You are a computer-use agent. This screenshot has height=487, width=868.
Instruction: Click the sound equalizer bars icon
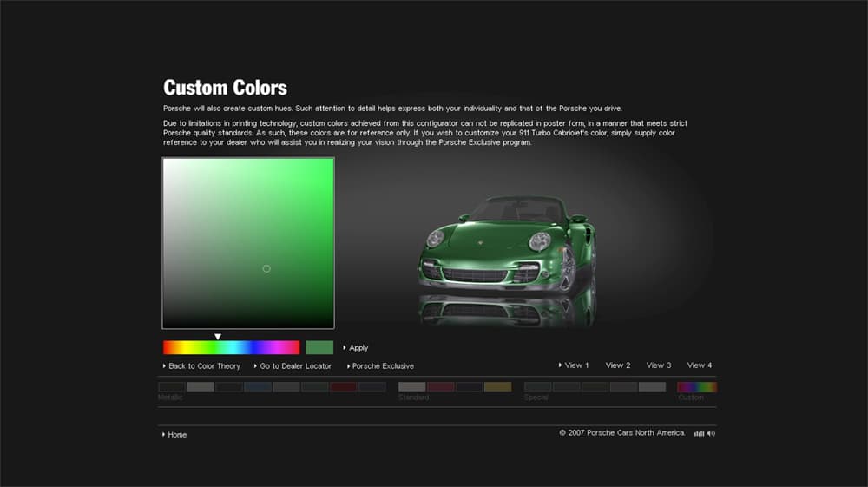[699, 433]
